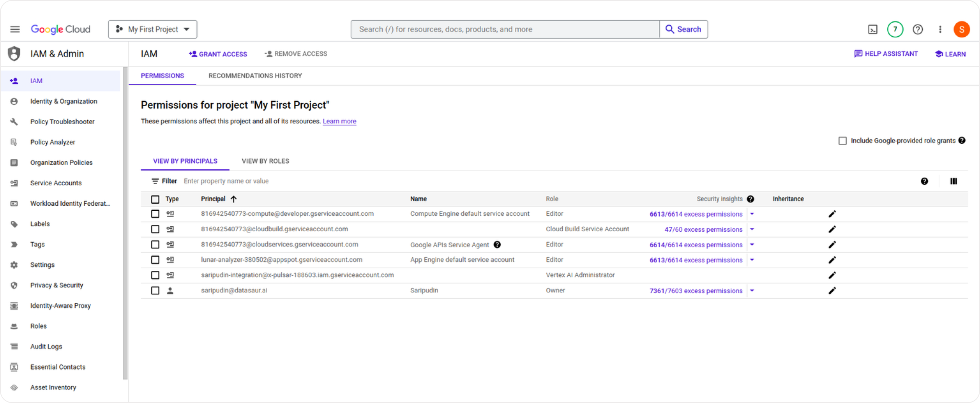This screenshot has height=403, width=980.
Task: Open the column display options icon
Action: (x=953, y=181)
